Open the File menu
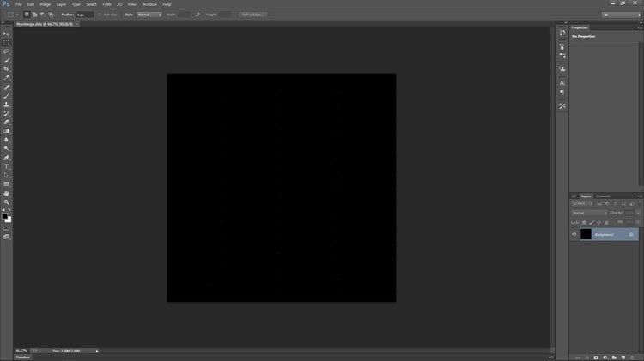Viewport: 644px width, 361px height. [x=19, y=4]
